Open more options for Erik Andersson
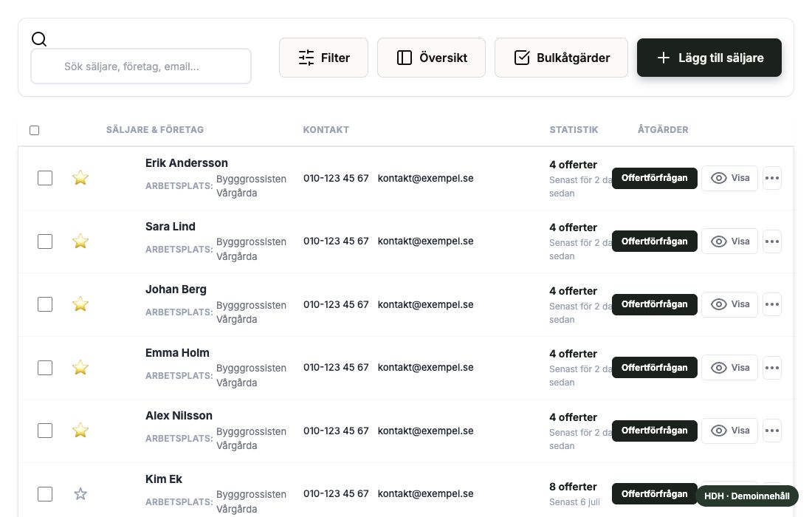The width and height of the screenshot is (812, 517). point(771,178)
